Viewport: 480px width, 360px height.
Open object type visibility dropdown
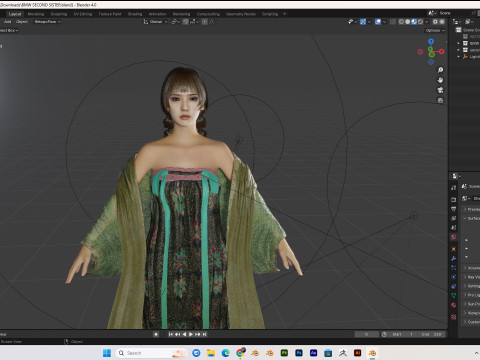click(352, 22)
